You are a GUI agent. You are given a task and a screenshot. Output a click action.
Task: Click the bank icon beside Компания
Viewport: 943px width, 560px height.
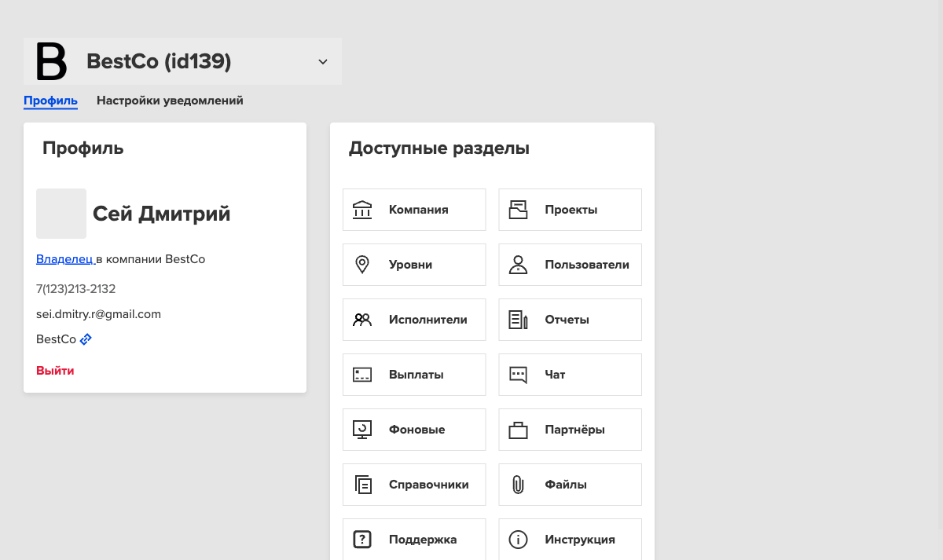pos(362,210)
